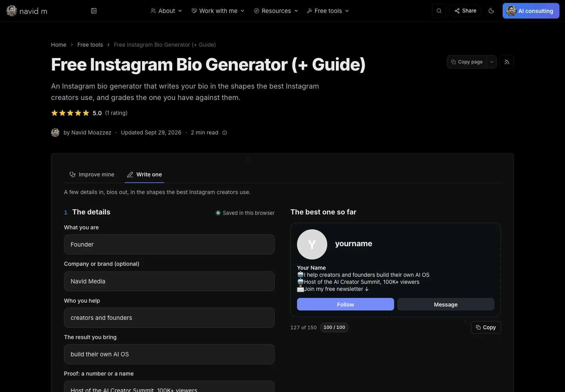The height and width of the screenshot is (392, 565).
Task: Open the Free tools dropdown
Action: coord(328,11)
